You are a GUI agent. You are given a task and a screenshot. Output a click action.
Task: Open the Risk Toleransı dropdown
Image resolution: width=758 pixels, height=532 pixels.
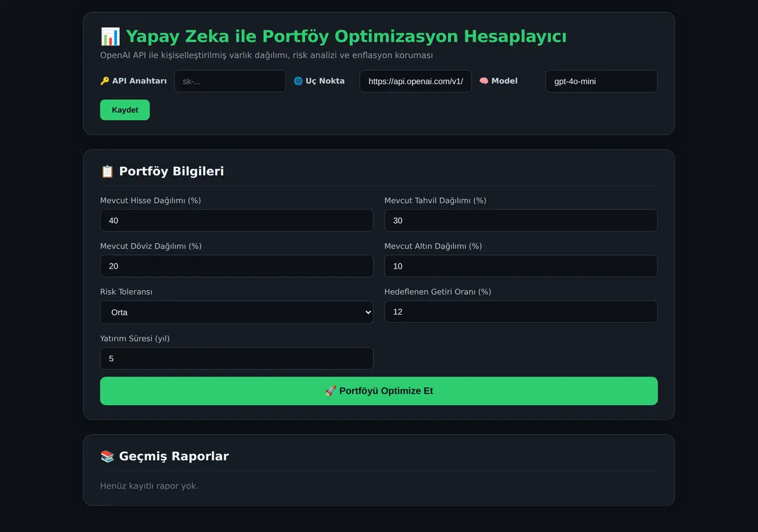(x=237, y=312)
